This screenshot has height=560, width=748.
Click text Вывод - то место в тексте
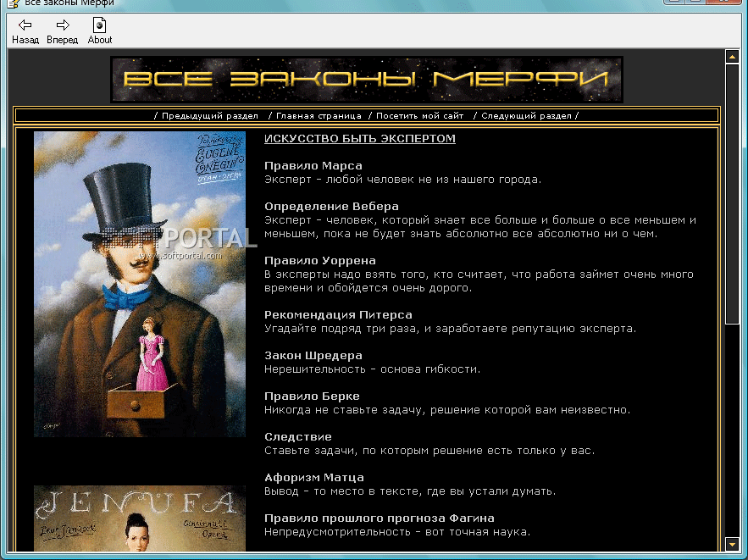click(345, 491)
